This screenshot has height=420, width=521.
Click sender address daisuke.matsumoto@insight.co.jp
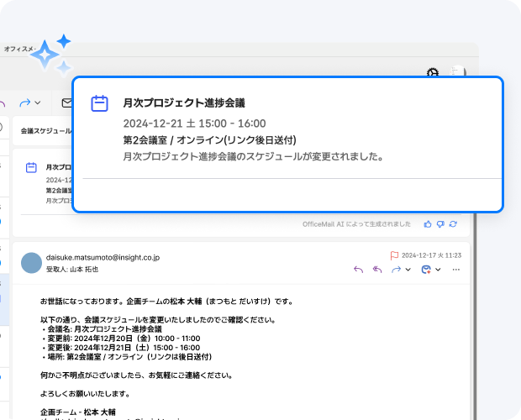103,257
